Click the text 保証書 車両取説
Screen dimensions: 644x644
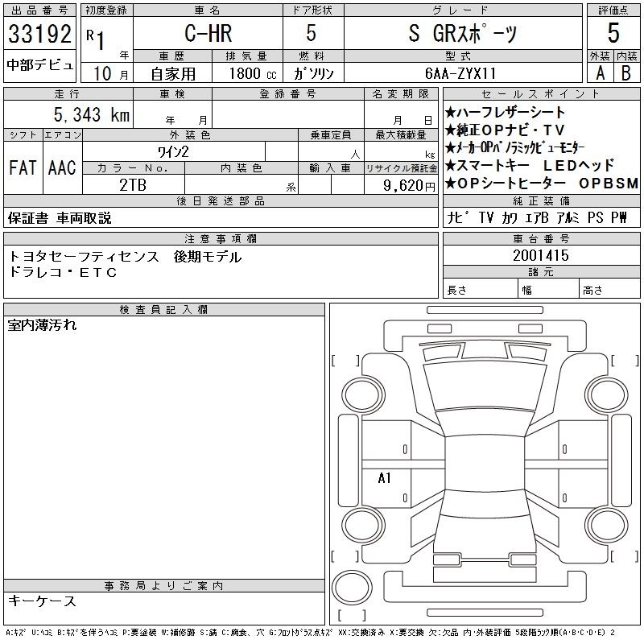60,218
